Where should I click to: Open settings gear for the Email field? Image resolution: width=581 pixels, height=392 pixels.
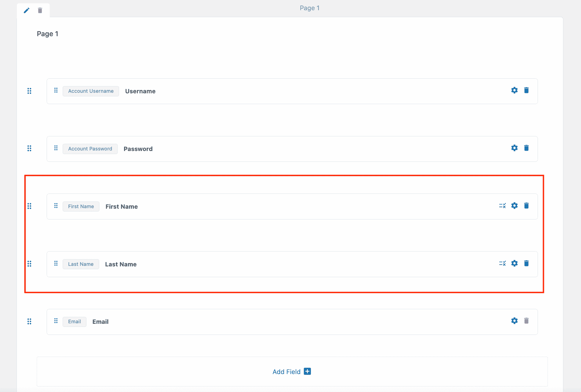pos(514,321)
